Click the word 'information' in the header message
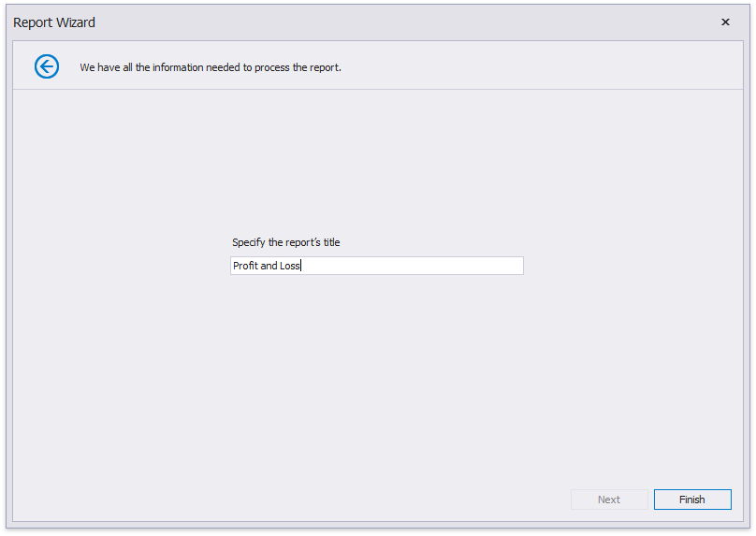Viewport: 756px width, 536px height. pyautogui.click(x=175, y=67)
